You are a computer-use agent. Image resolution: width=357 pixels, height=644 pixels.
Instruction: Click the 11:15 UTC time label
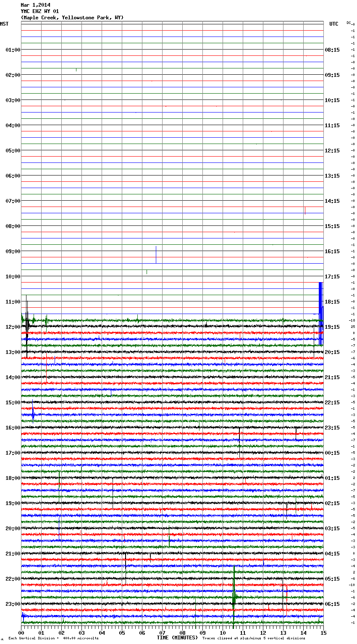pyautogui.click(x=332, y=126)
